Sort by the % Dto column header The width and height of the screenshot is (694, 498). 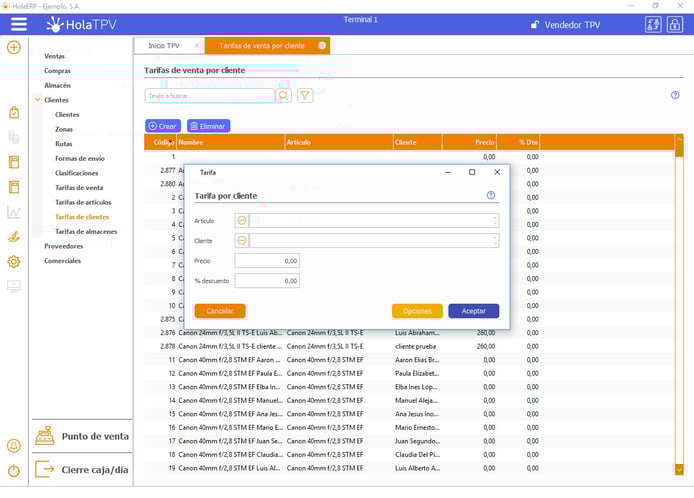pyautogui.click(x=518, y=142)
